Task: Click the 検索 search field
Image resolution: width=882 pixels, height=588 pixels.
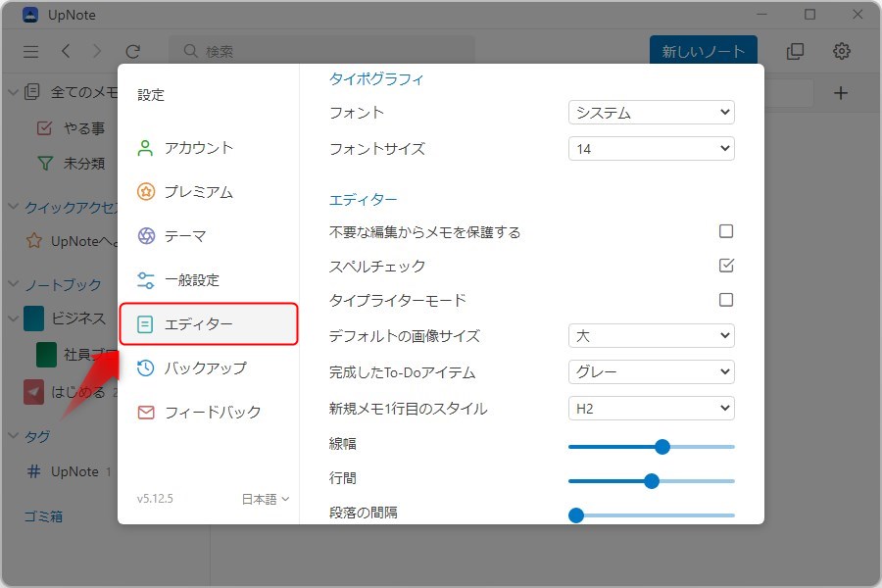Action: coord(321,51)
